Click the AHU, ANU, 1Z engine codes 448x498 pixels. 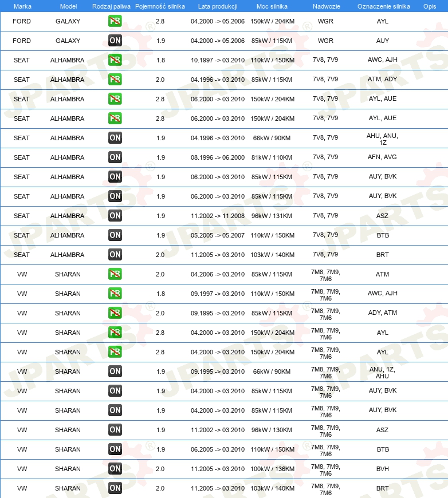tap(383, 139)
